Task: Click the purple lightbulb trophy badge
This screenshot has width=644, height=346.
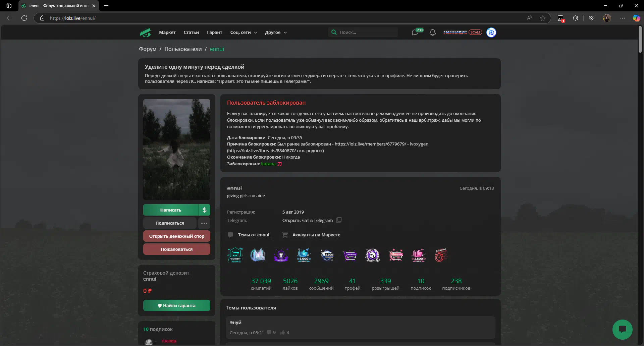Action: click(x=281, y=255)
